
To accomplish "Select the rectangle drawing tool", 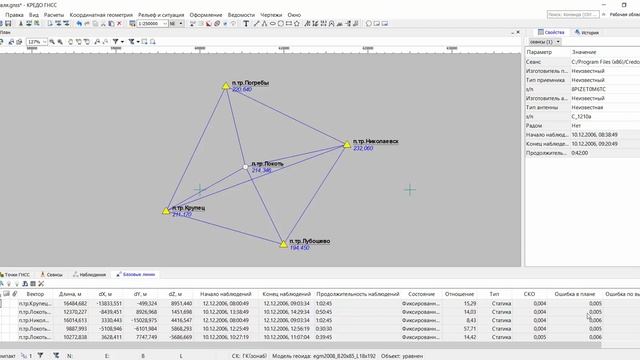I will 289,24.
